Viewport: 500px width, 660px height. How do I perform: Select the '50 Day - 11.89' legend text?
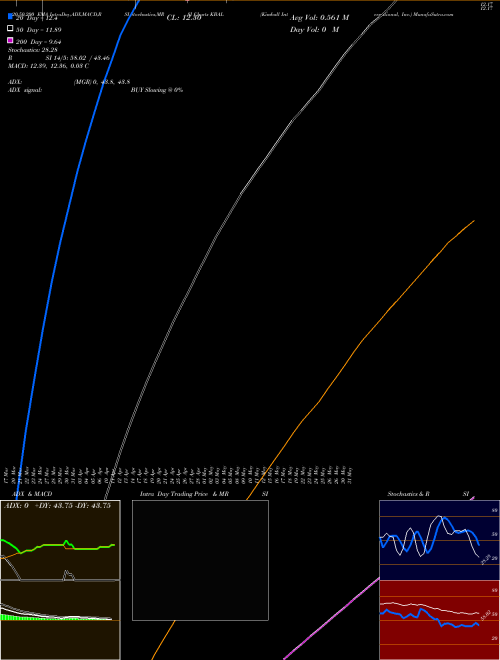(38, 30)
